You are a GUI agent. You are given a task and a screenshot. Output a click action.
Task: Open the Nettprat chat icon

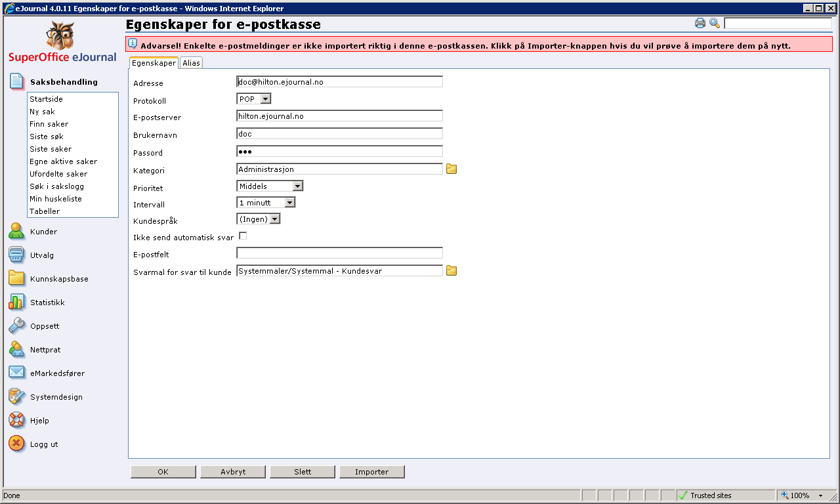coord(17,350)
